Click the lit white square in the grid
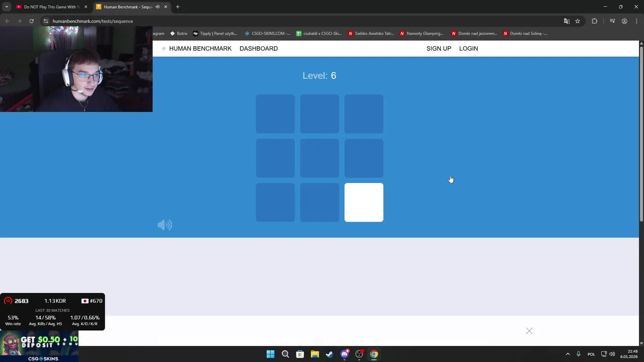Screen dimensions: 644x362 point(364,202)
